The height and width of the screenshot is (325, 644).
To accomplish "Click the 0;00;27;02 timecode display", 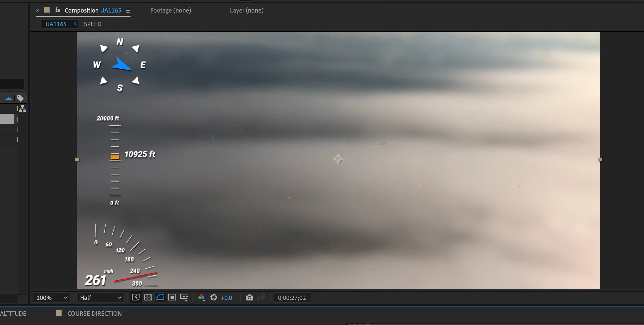I will tap(292, 298).
